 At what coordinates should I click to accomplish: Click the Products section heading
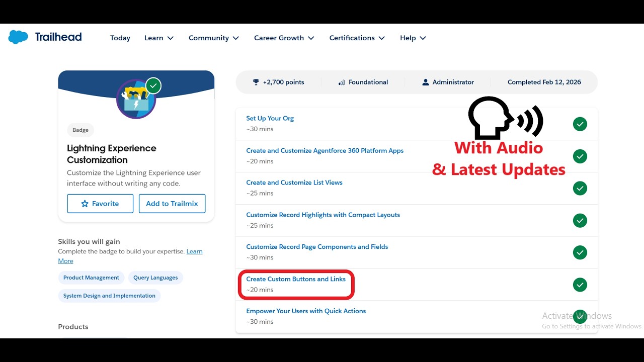point(73,327)
